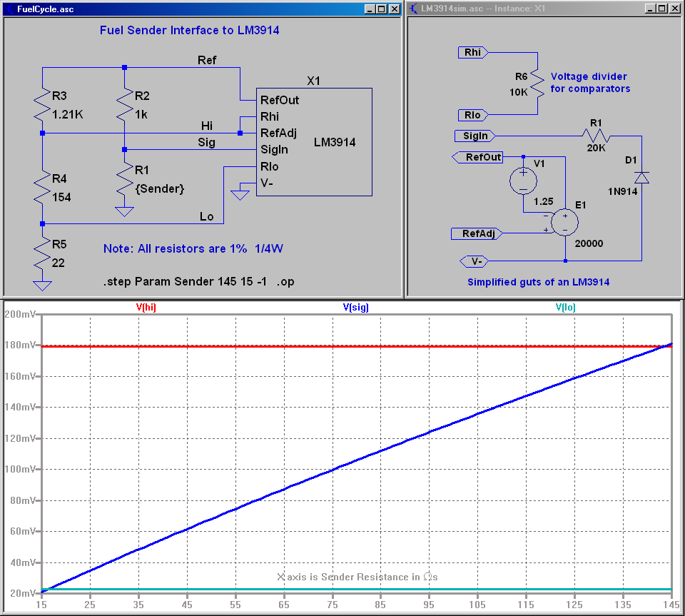
Task: Click the ground symbol wired to the V- pin
Action: click(240, 194)
